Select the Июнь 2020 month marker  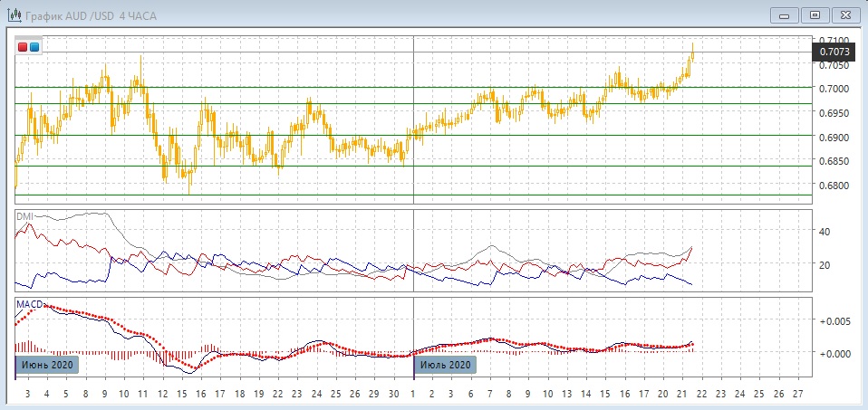click(x=47, y=365)
